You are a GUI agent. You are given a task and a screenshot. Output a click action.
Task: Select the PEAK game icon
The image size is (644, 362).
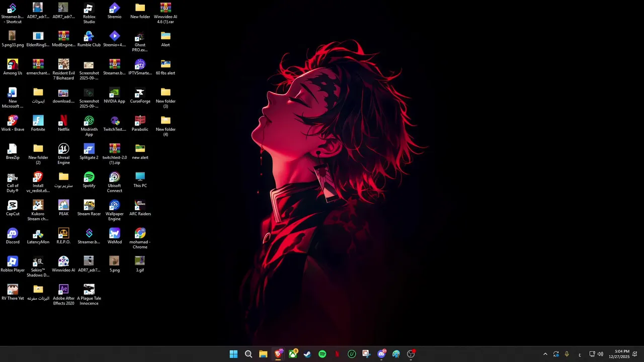(63, 208)
